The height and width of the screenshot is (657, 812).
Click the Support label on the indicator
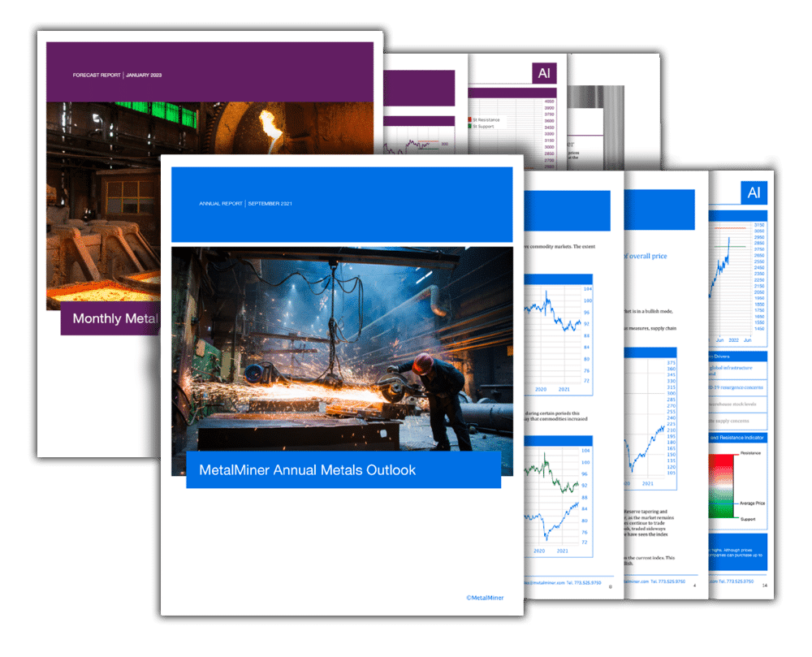(748, 519)
